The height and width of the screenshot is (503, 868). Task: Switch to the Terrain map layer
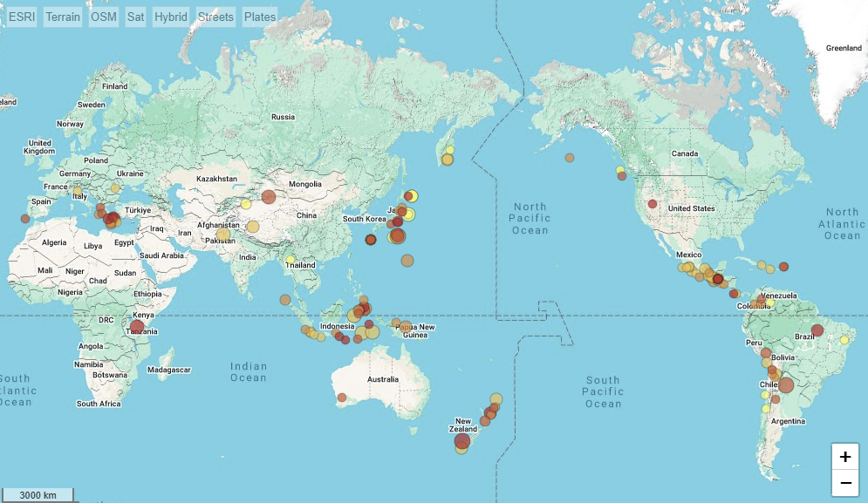(x=63, y=17)
